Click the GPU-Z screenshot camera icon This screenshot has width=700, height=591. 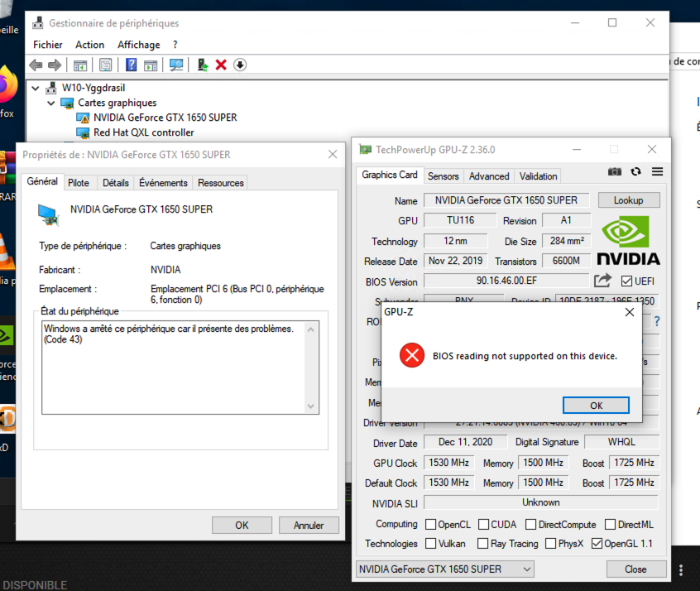[x=615, y=172]
